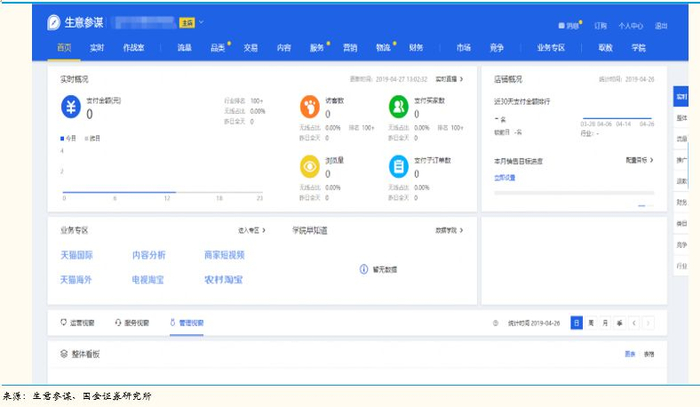
Task: Click 订购 in the header
Action: [x=600, y=26]
